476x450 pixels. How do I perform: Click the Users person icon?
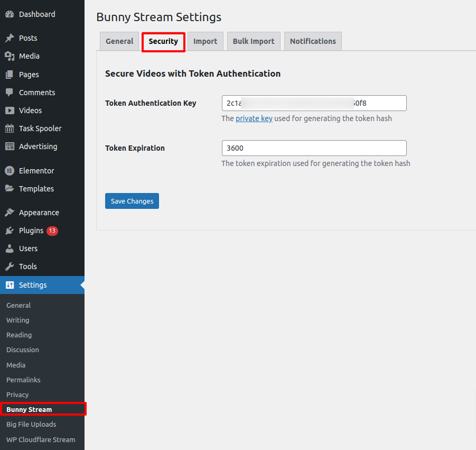pyautogui.click(x=10, y=249)
